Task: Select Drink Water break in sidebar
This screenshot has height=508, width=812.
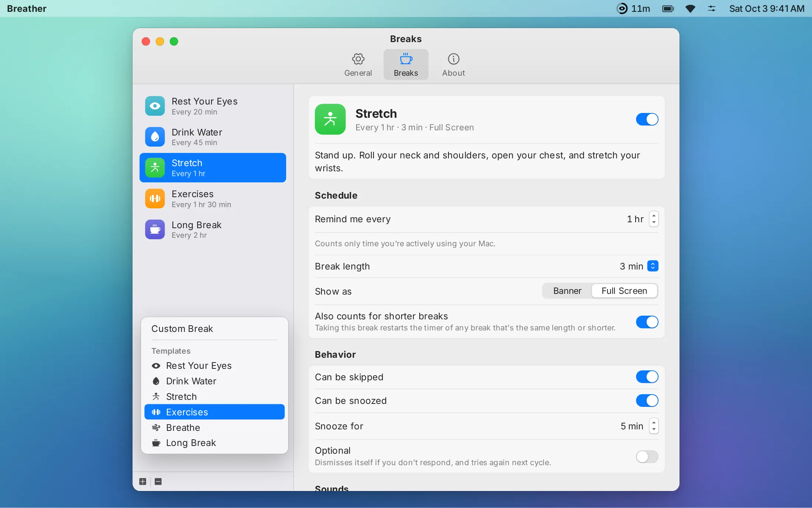Action: click(213, 137)
